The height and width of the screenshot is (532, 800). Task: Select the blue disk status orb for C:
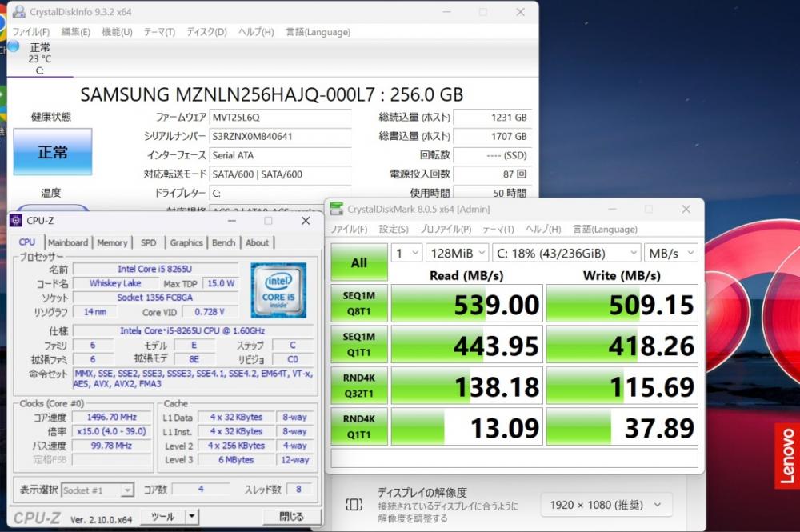14,46
